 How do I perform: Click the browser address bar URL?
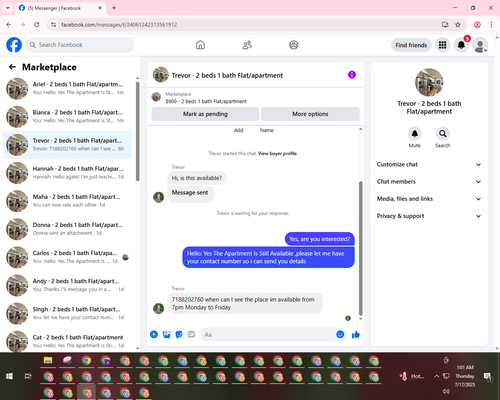119,25
